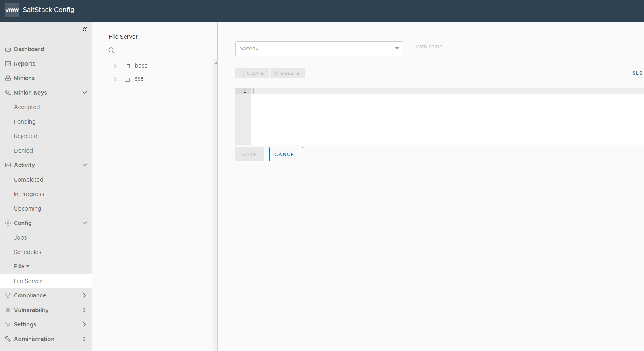Click the SaltStack Config title
The image size is (644, 351).
tap(49, 10)
